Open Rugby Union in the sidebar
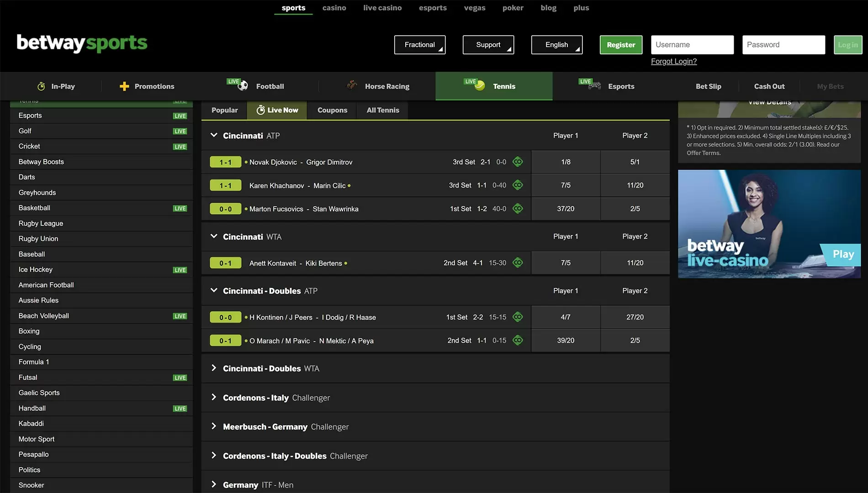This screenshot has width=868, height=493. coord(101,239)
